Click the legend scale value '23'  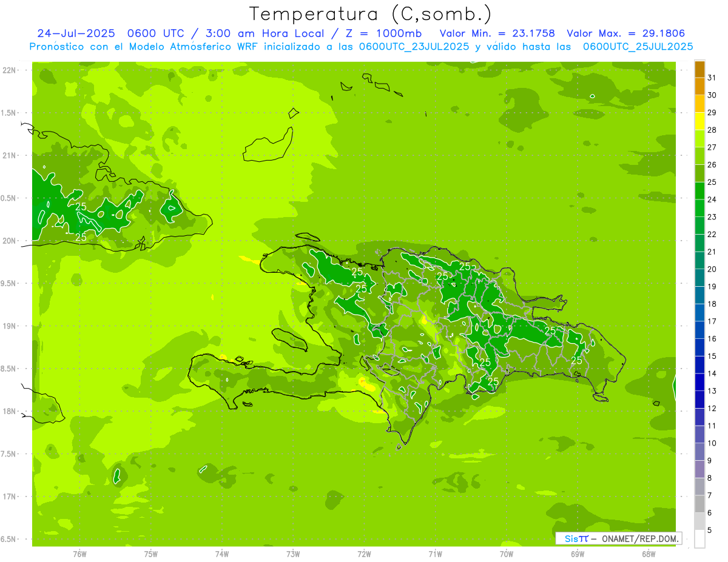point(712,217)
